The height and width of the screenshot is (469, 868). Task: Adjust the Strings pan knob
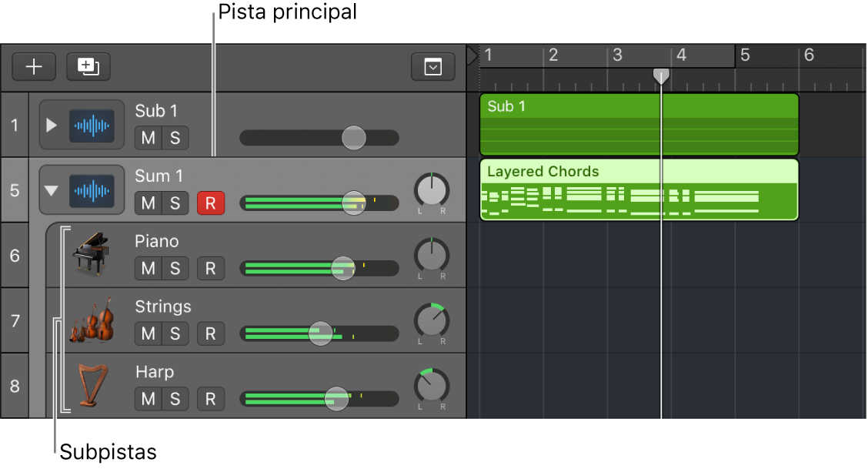click(431, 320)
